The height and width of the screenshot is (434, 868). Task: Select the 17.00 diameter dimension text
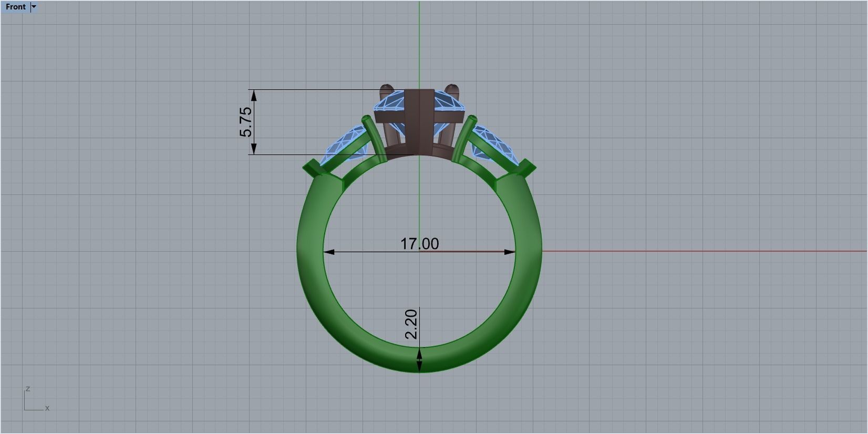(x=419, y=244)
